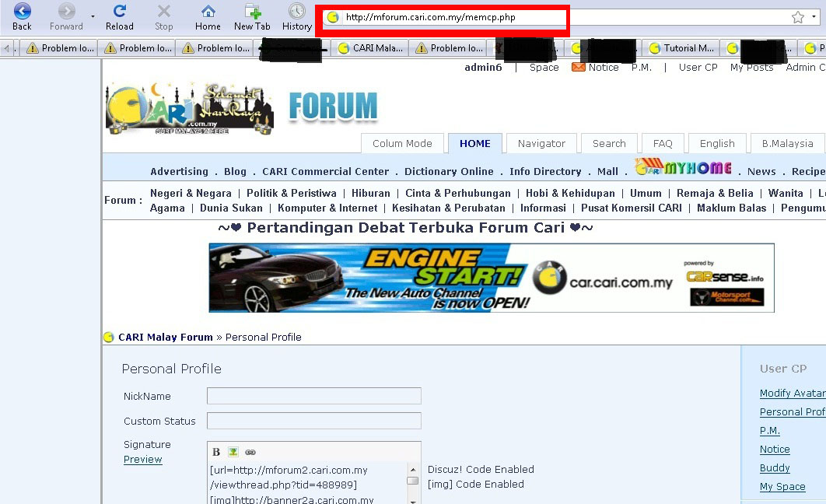Click the admin6 username link

tap(483, 67)
